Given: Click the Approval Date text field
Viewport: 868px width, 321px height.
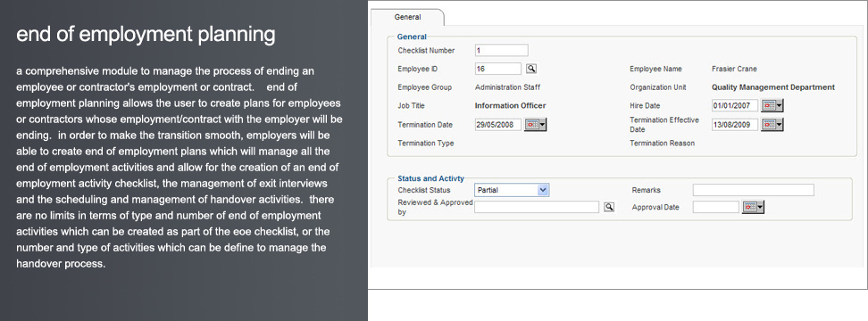Looking at the screenshot, I should [x=716, y=207].
